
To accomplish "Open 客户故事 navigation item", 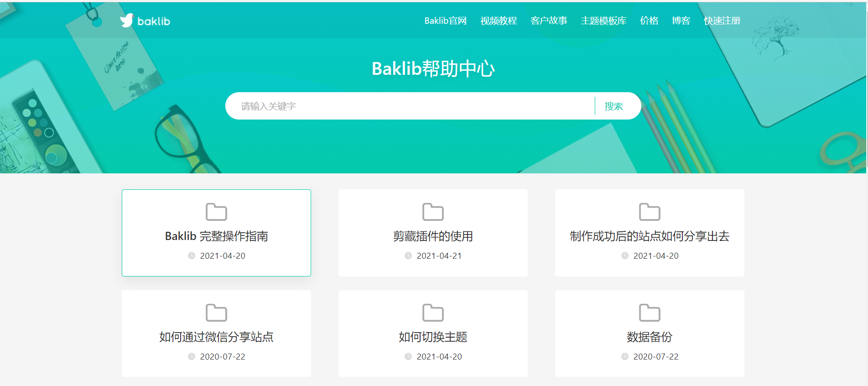I will 549,21.
